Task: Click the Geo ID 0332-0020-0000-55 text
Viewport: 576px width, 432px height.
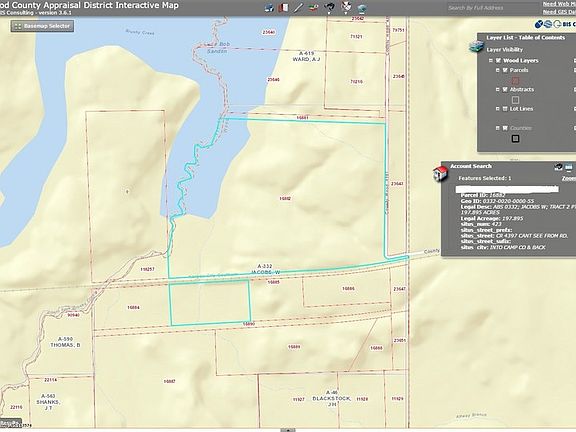Action: 497,201
